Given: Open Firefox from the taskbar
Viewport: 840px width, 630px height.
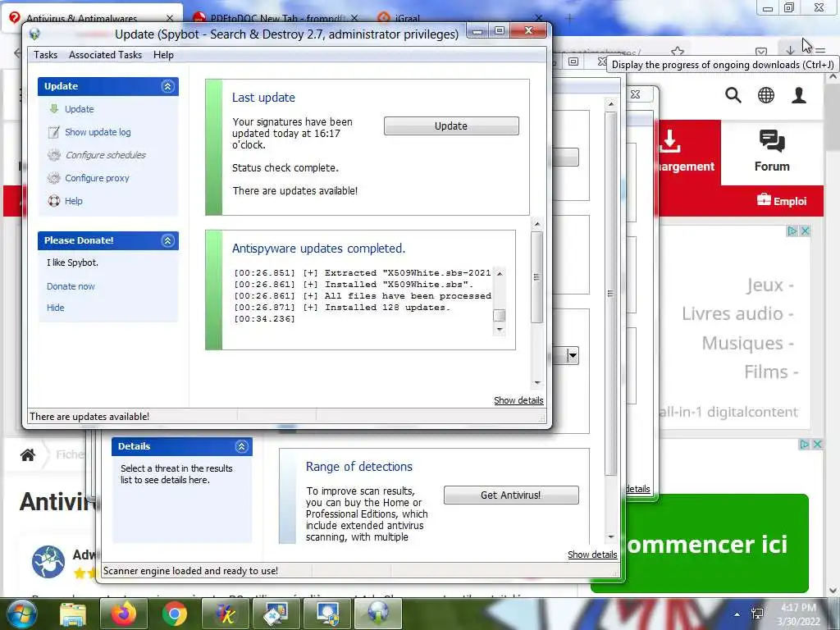Looking at the screenshot, I should point(124,614).
